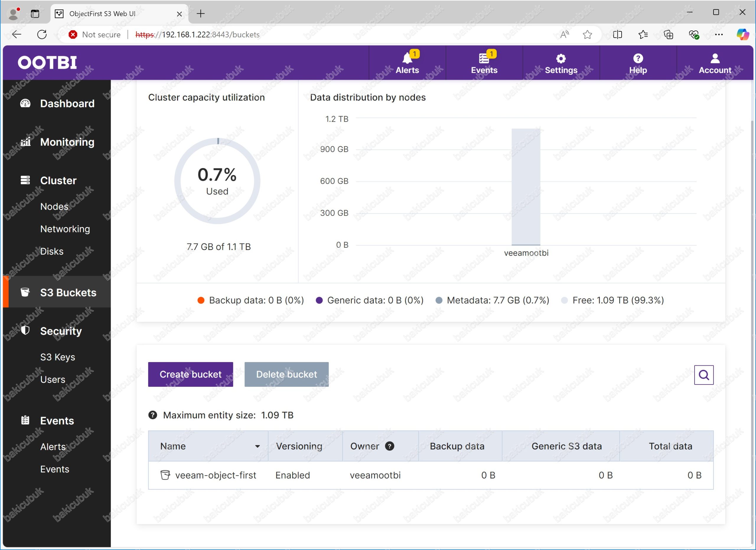Open Alerts sub-item in sidebar

tap(53, 447)
